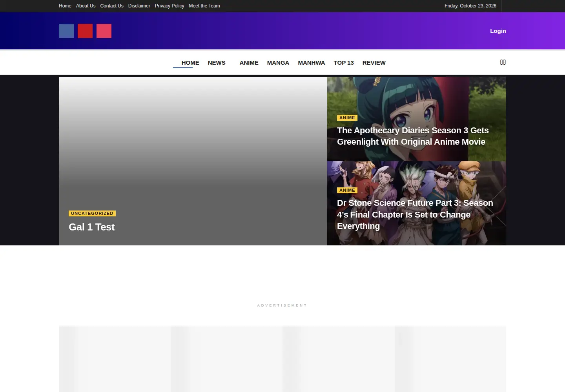Image resolution: width=565 pixels, height=392 pixels.
Task: Open the MANGA section
Action: [x=278, y=63]
